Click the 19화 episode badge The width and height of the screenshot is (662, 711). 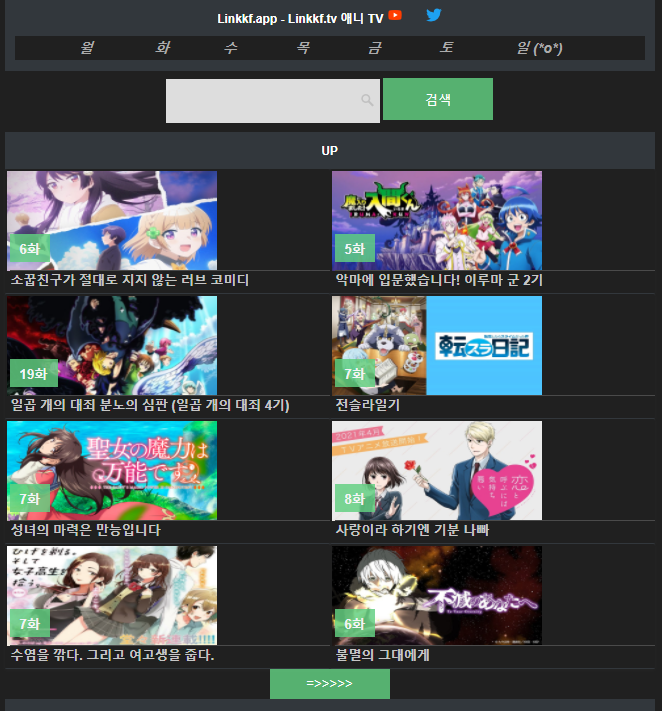click(34, 374)
